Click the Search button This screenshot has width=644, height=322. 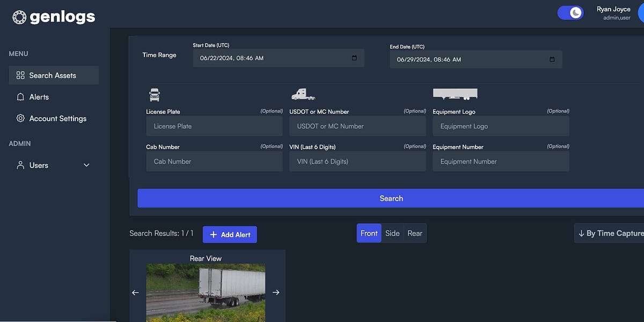(391, 198)
